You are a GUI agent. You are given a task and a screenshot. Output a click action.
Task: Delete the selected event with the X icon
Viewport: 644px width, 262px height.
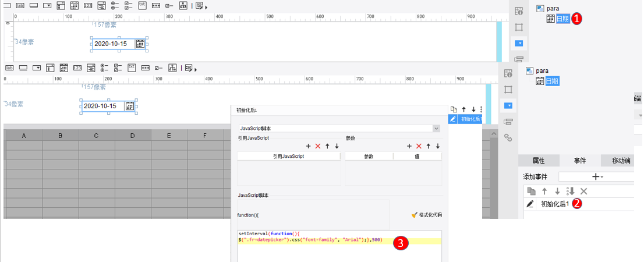(583, 191)
